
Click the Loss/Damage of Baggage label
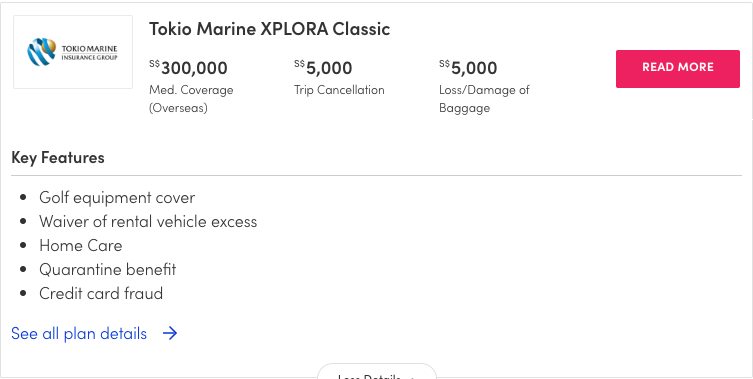(x=484, y=98)
